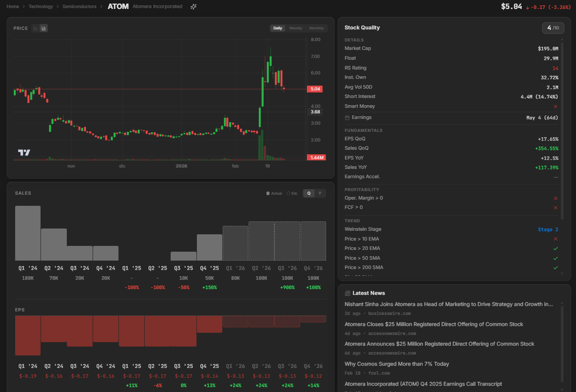The width and height of the screenshot is (576, 392).
Task: Open the Technology breadcrumb link
Action: 41,7
